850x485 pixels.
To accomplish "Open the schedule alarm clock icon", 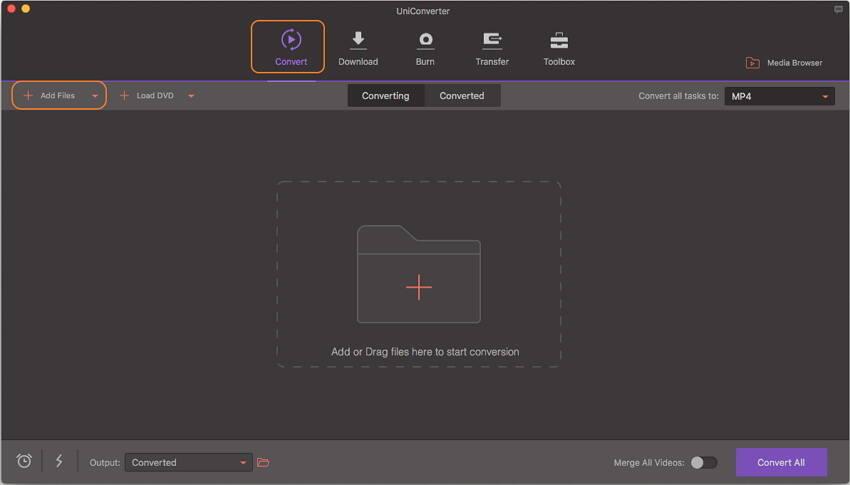I will pos(24,461).
